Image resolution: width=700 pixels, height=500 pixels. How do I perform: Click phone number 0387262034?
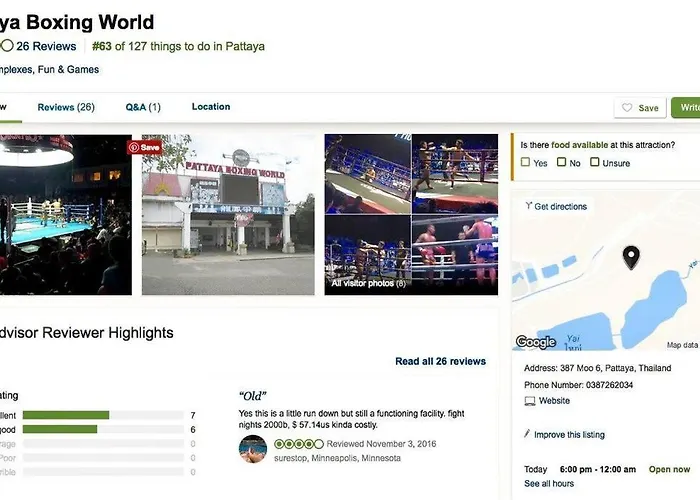[x=609, y=385]
